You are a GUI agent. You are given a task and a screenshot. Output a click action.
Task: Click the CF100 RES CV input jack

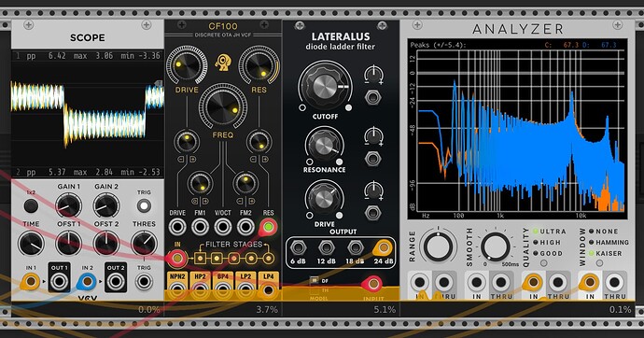point(268,227)
